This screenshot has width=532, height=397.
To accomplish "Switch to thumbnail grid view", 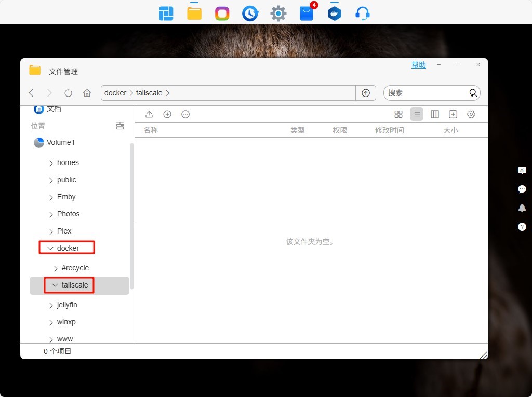I will click(398, 114).
